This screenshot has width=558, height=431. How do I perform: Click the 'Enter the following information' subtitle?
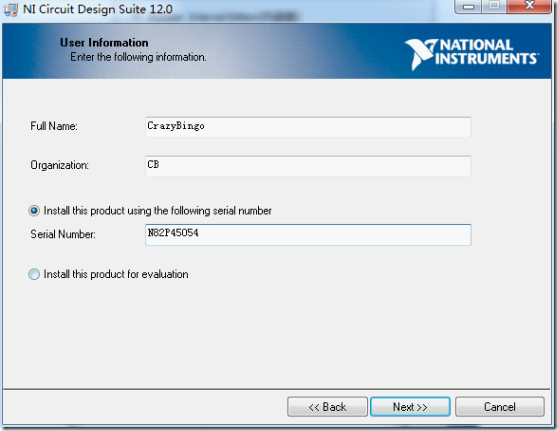[x=138, y=57]
